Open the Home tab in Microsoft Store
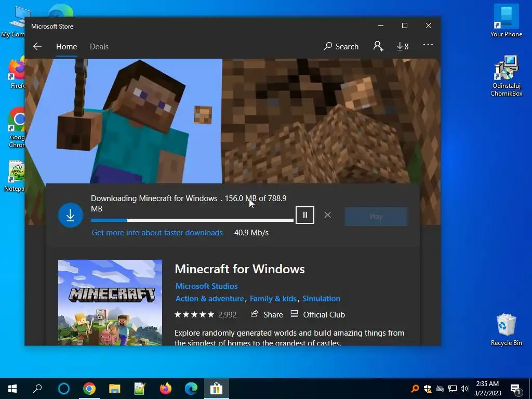The image size is (532, 399). click(x=66, y=46)
